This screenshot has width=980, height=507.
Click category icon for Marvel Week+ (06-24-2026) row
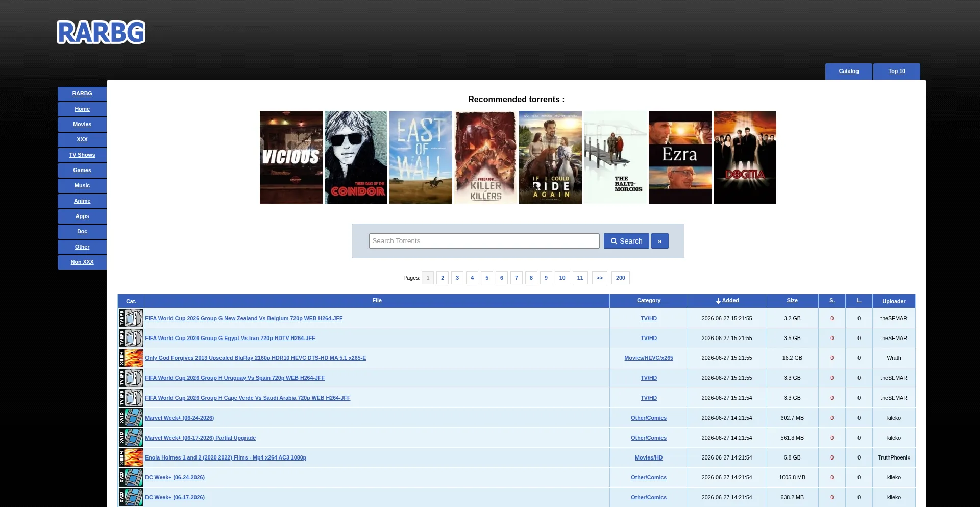pyautogui.click(x=131, y=418)
